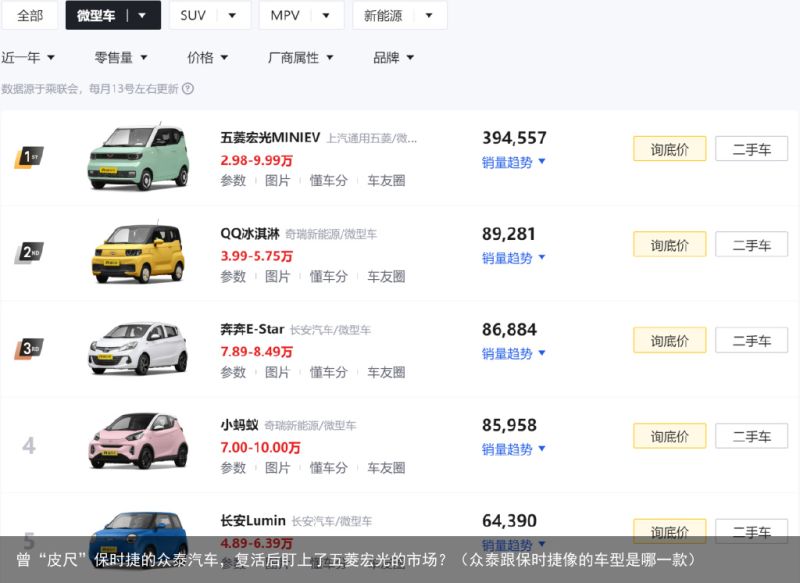The image size is (800, 583).
Task: Open the 价格 filter dropdown
Action: 207,57
